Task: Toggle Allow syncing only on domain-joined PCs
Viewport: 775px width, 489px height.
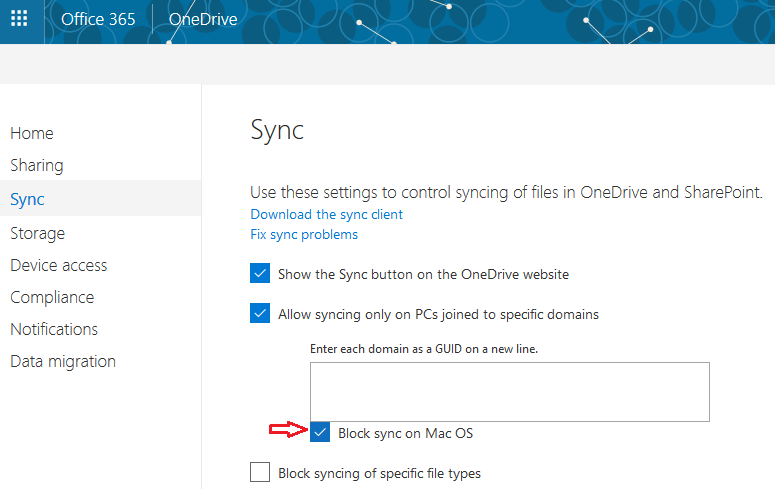Action: [x=260, y=313]
